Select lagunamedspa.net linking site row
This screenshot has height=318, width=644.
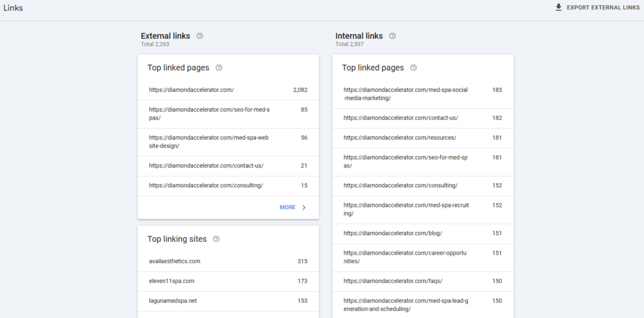tap(228, 301)
